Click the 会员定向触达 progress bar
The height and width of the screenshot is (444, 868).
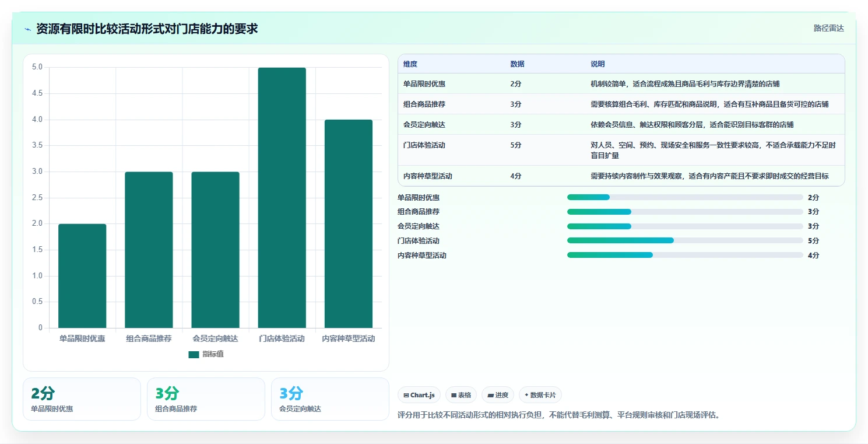685,226
